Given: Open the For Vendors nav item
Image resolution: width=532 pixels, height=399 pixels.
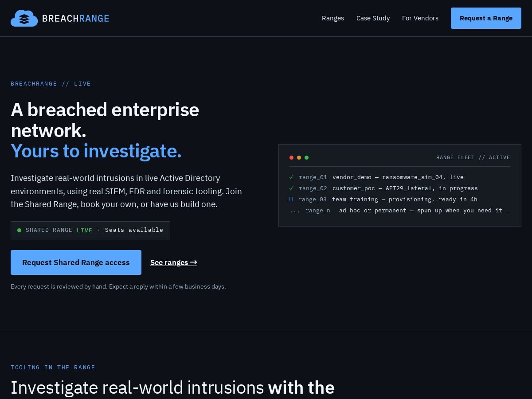Looking at the screenshot, I should coord(420,18).
